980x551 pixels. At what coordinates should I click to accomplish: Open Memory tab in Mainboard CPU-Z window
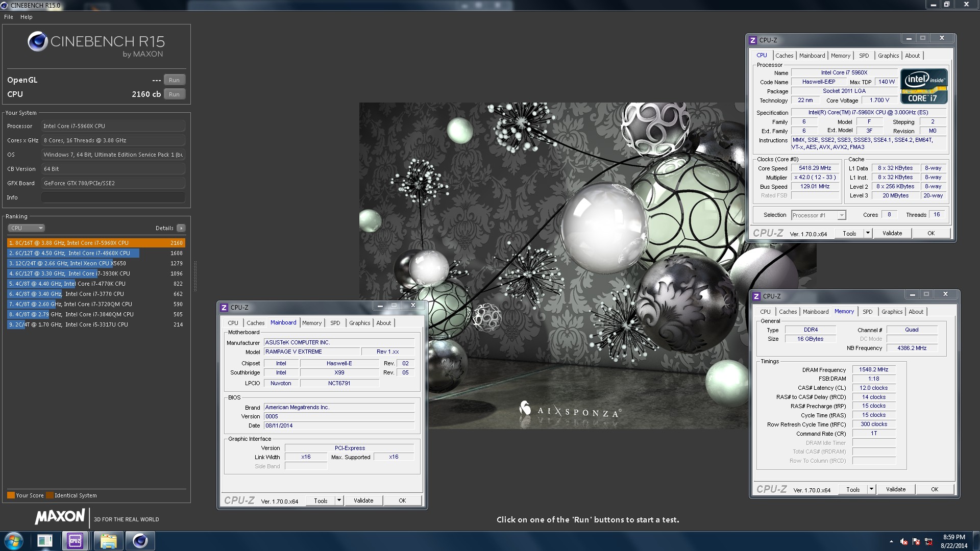tap(312, 323)
